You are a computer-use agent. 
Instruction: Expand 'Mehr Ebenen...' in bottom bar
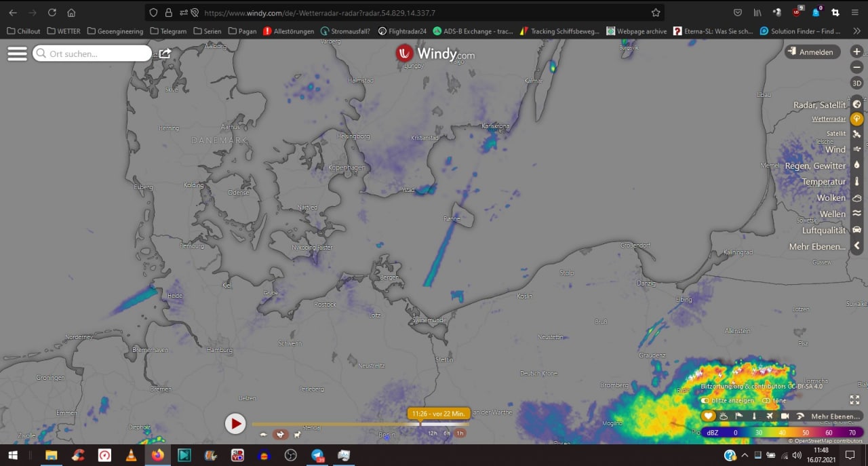tap(836, 416)
